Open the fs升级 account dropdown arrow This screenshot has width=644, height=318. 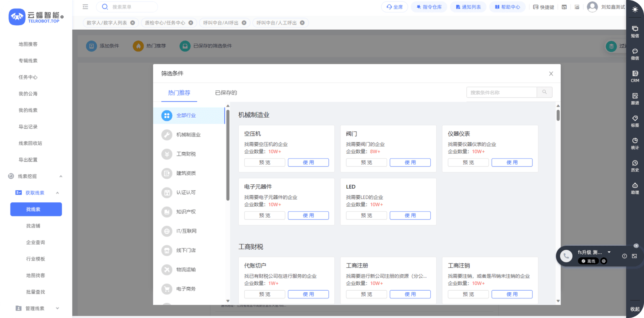pos(609,252)
